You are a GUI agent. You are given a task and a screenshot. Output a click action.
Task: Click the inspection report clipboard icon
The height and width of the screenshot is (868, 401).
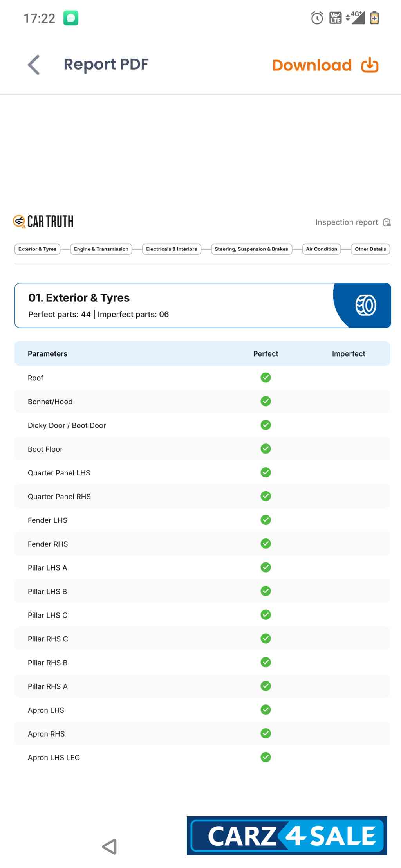pyautogui.click(x=387, y=222)
